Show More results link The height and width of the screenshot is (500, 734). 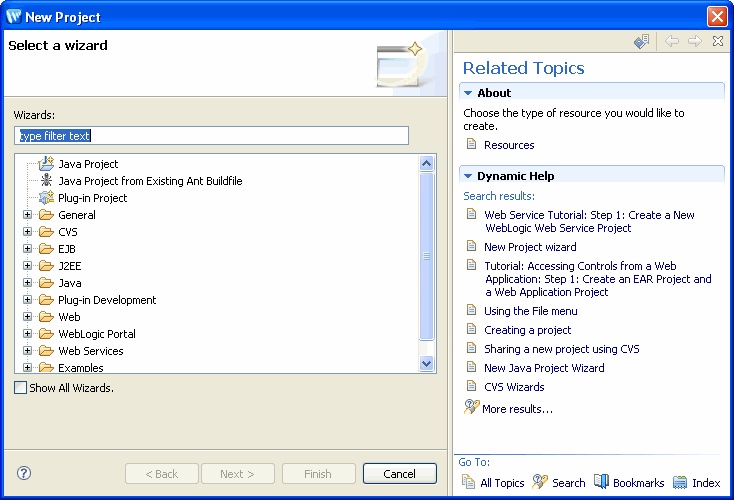pos(517,409)
